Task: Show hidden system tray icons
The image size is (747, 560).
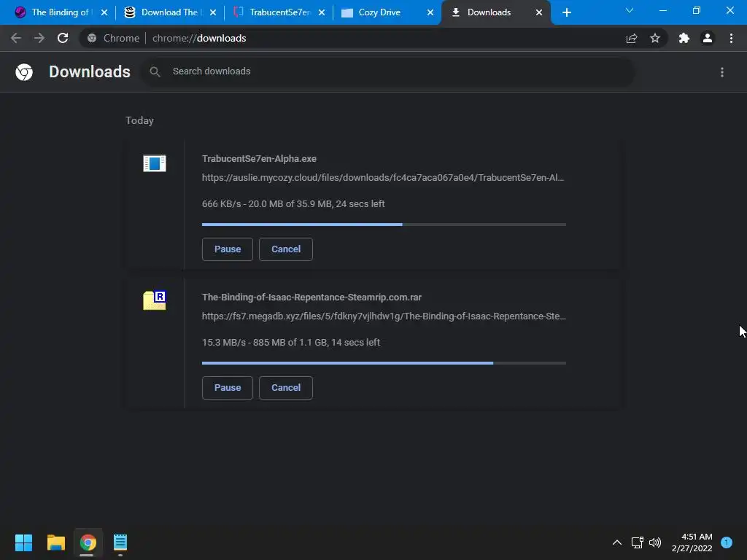Action: tap(617, 542)
